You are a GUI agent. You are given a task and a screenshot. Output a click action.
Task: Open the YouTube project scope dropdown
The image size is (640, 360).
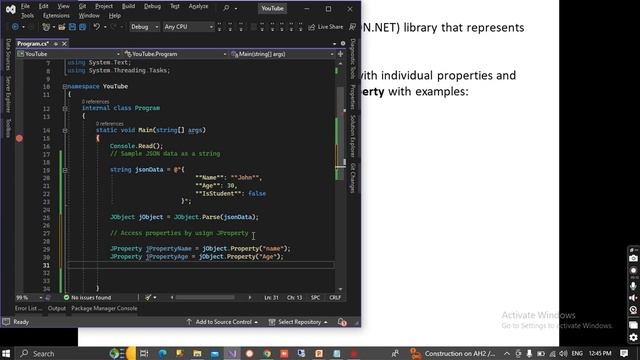69,54
